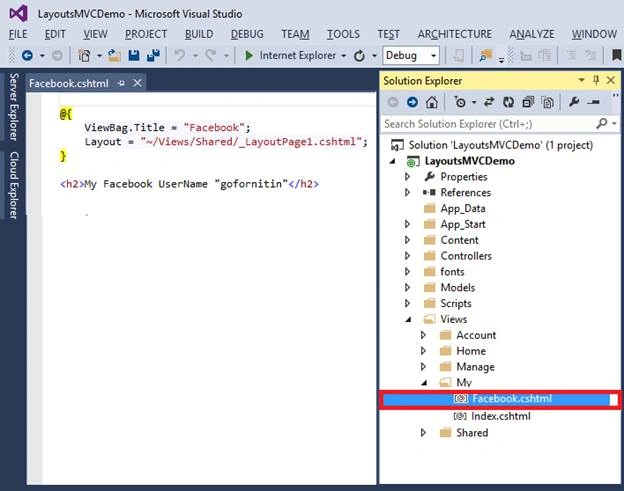Open the BUILD menu
The height and width of the screenshot is (491, 624).
[199, 34]
